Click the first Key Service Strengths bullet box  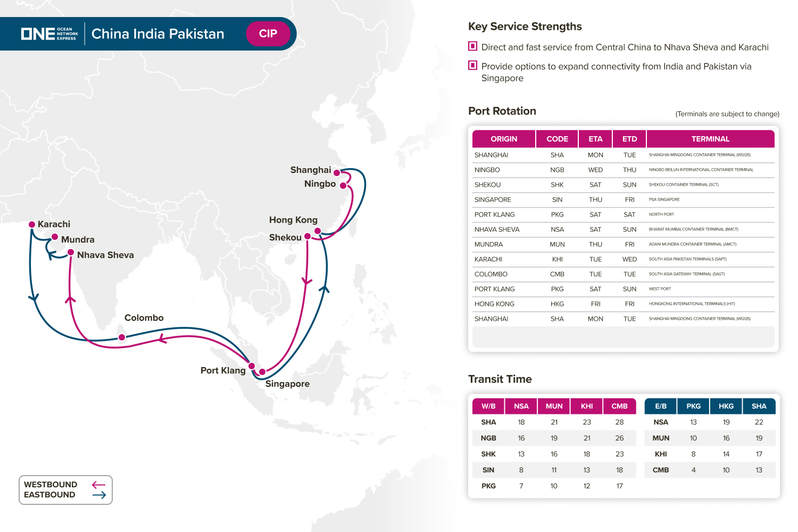point(472,46)
